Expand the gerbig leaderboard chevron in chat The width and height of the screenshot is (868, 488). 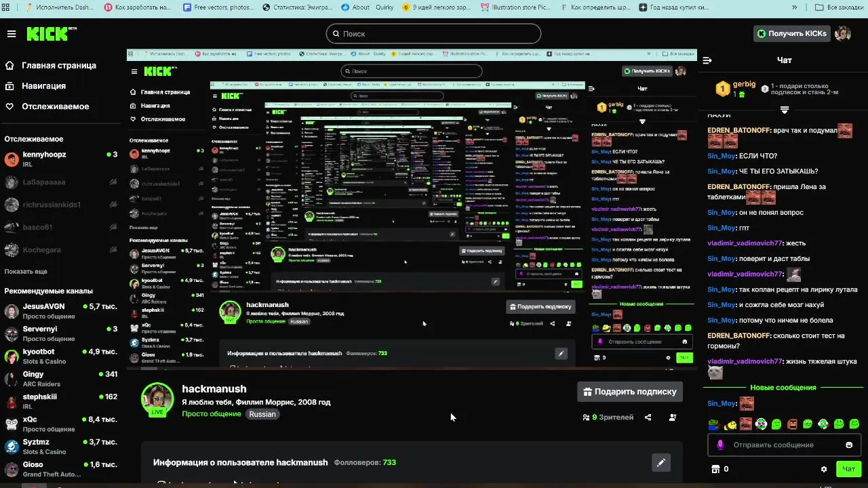[785, 110]
